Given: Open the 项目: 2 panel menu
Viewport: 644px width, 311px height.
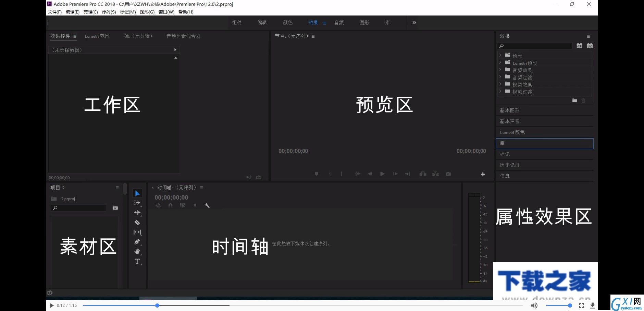Looking at the screenshot, I should [117, 188].
